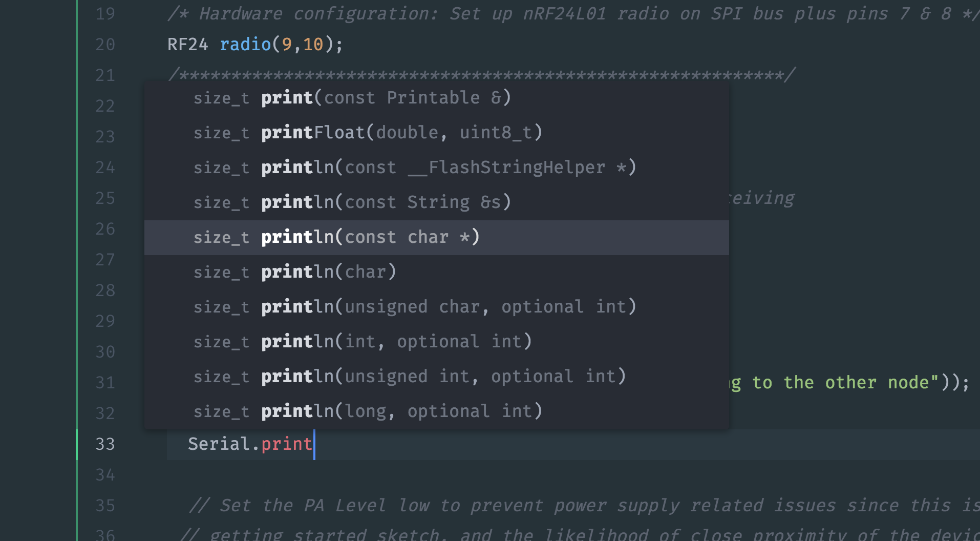Click line number 20 in gutter

pyautogui.click(x=105, y=45)
